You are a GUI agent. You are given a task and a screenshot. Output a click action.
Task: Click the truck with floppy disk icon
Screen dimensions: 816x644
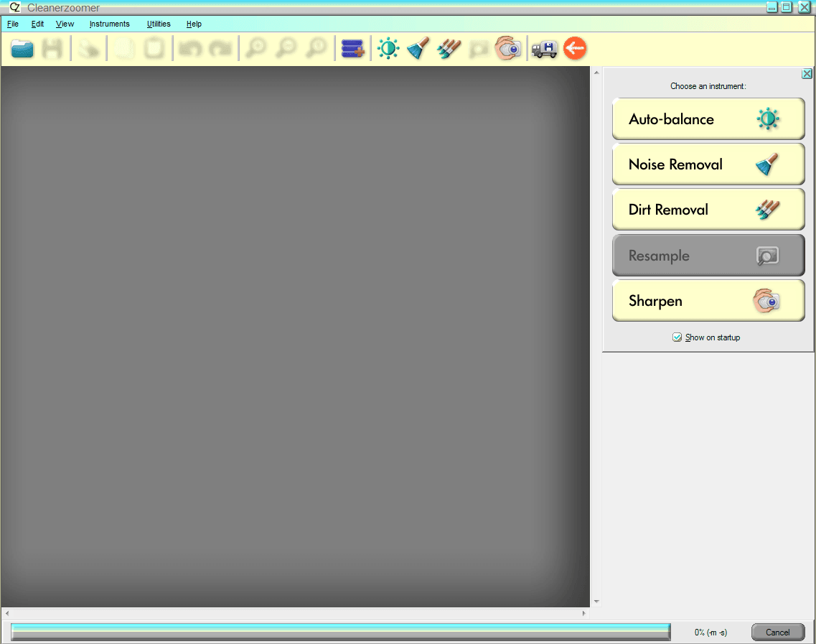coord(545,49)
